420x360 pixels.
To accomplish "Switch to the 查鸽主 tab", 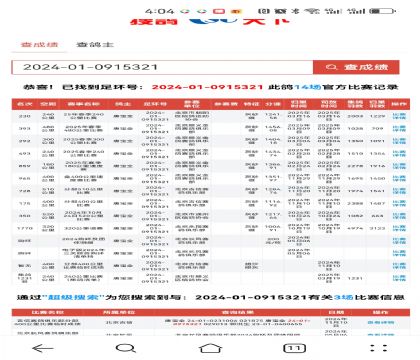I will tap(95, 44).
